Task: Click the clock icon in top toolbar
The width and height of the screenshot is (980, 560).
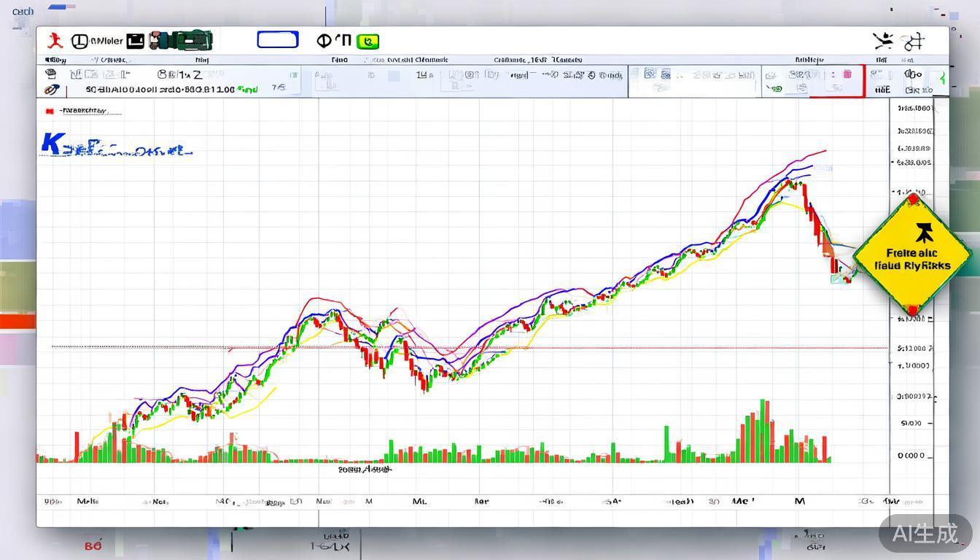Action: point(79,41)
